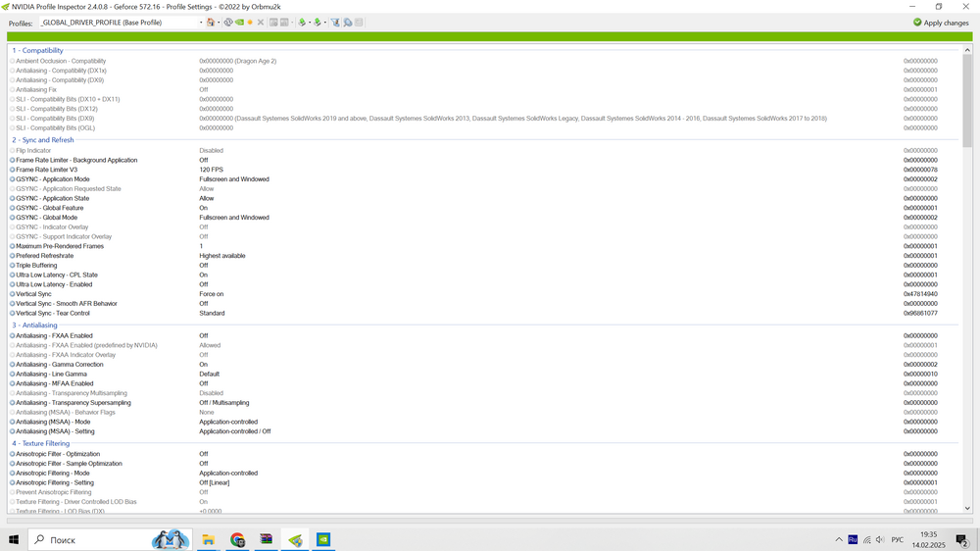
Task: Select the 'Maximum Pre-Rendered Frames' setting
Action: tap(60, 246)
